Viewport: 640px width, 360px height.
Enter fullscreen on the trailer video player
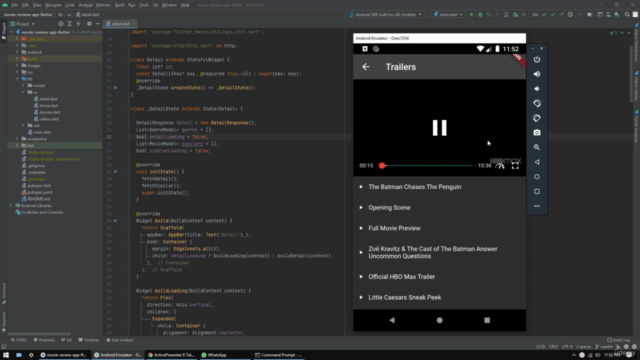click(x=515, y=166)
